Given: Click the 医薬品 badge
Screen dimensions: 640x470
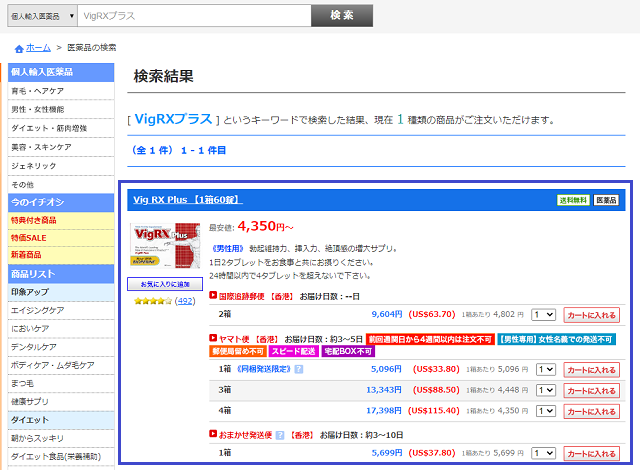Looking at the screenshot, I should click(606, 200).
